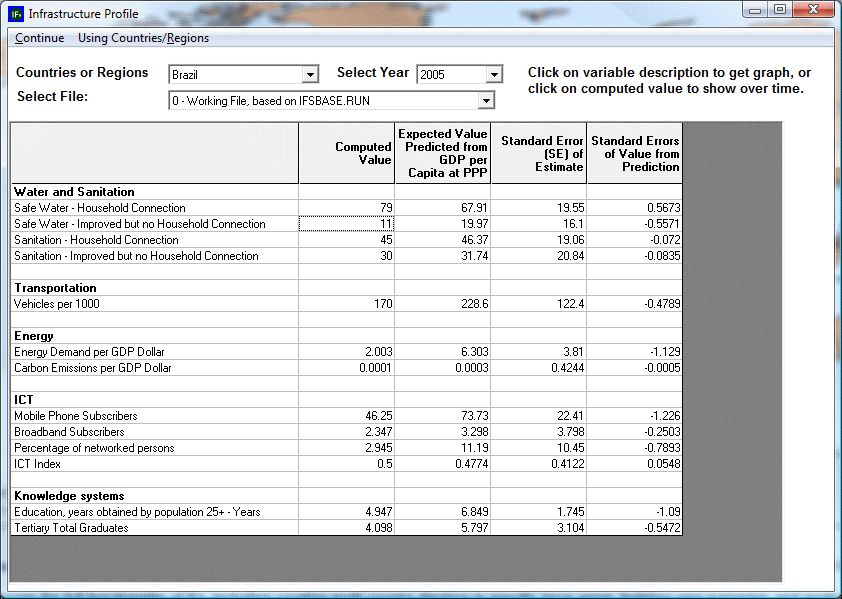Maximize the Infrastructure Profile window
This screenshot has height=599, width=842.
coord(780,10)
